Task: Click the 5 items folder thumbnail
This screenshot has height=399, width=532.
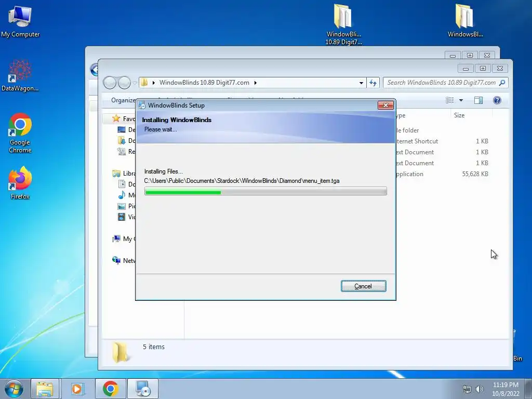Action: [120, 352]
